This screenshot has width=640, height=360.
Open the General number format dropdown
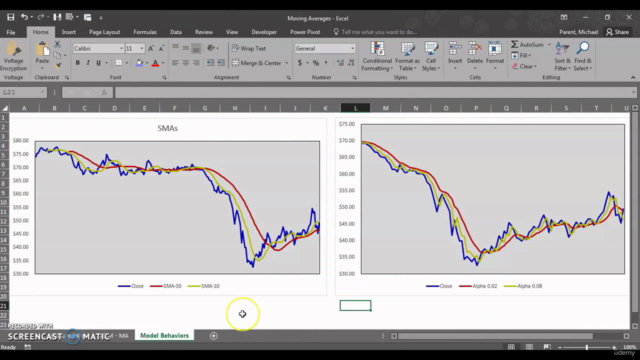tap(353, 49)
